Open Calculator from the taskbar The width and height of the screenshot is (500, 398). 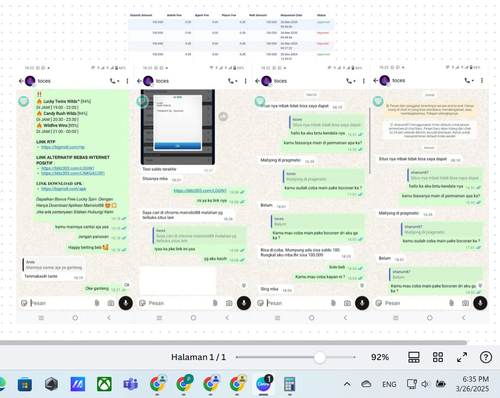tap(289, 384)
